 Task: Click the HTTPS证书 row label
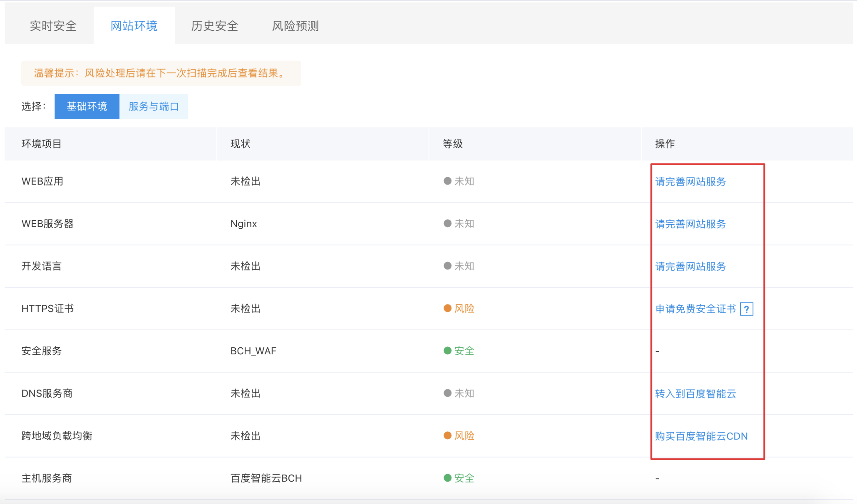point(48,308)
